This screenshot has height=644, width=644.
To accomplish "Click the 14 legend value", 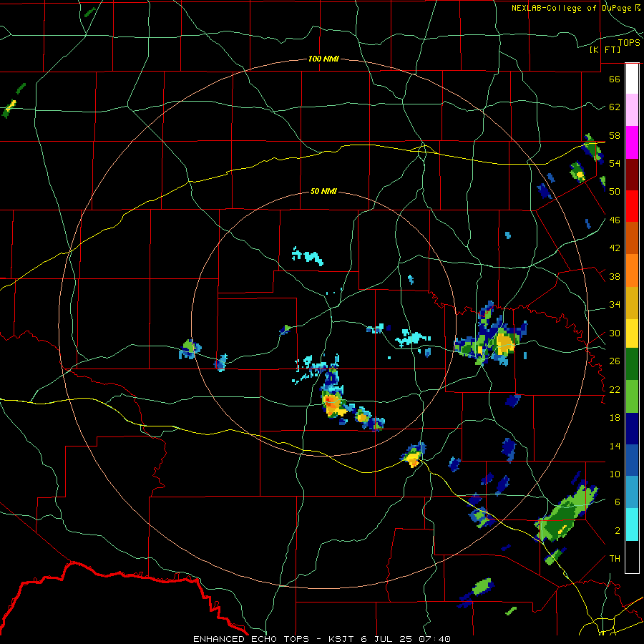I will point(615,446).
